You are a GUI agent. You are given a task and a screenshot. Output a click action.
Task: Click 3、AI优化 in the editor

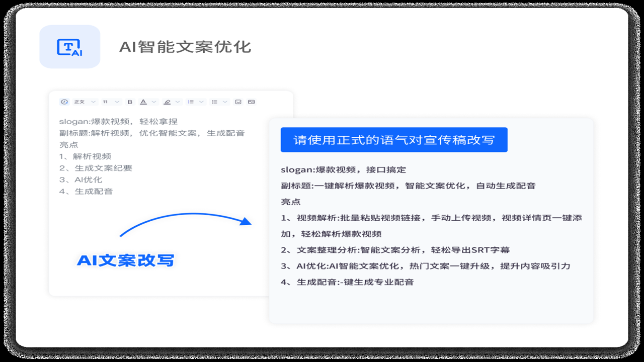coord(80,179)
